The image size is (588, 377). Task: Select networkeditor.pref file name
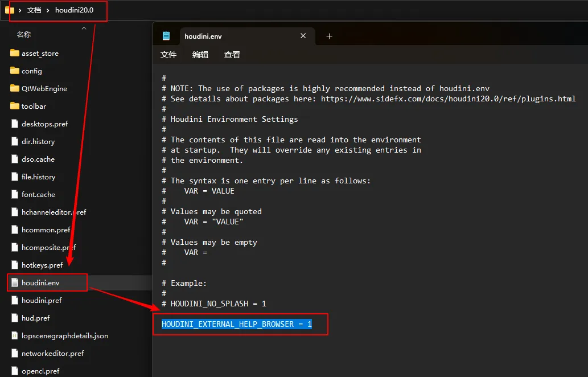click(53, 353)
